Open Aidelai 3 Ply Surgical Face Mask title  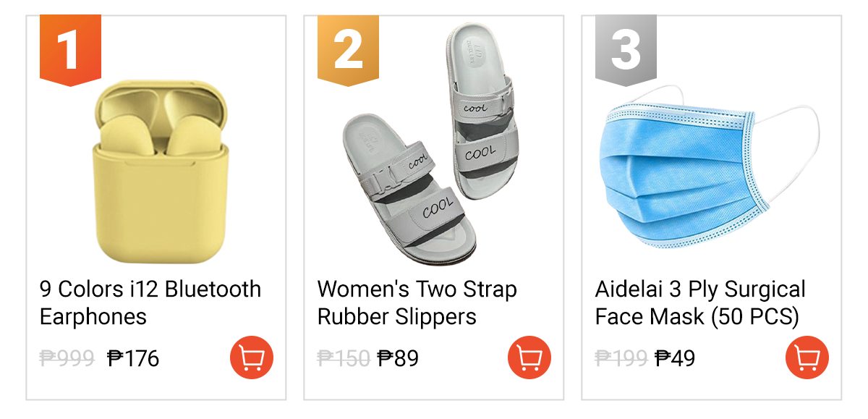coord(699,302)
